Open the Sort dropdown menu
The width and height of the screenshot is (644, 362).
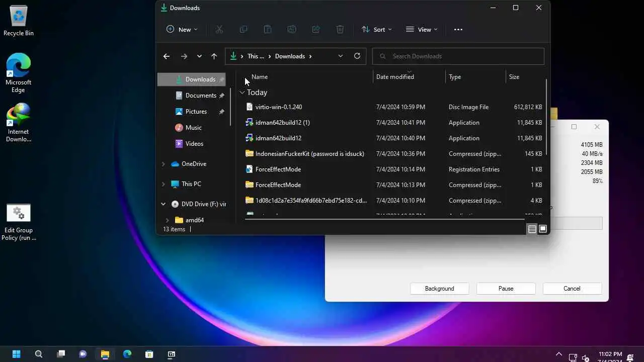pos(377,30)
